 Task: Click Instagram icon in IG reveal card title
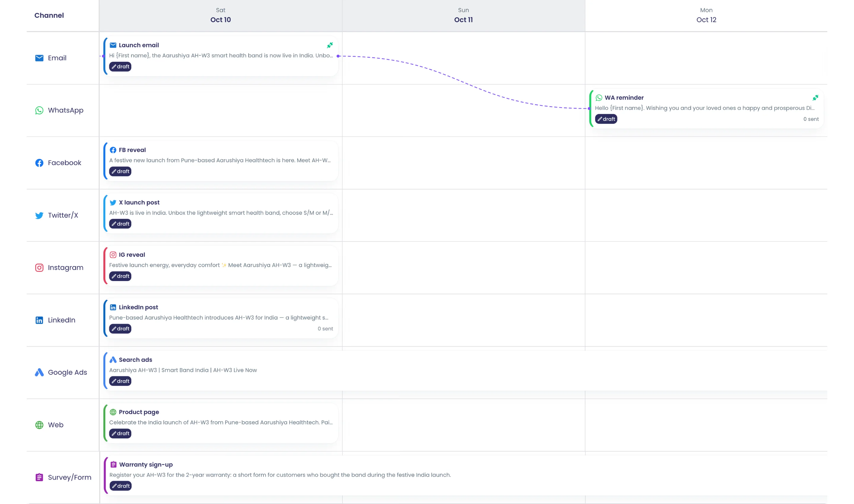113,255
